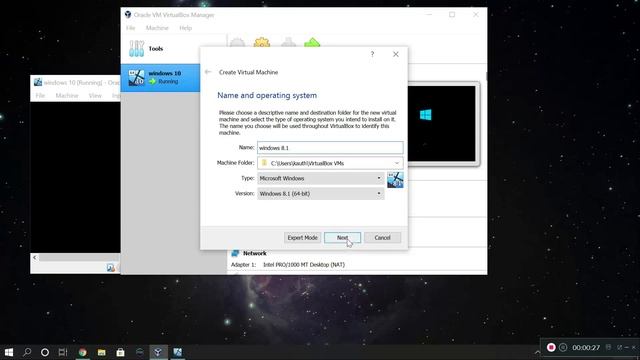This screenshot has height=360, width=640.
Task: Open Machine menu in windows 10 VM window
Action: click(x=67, y=96)
